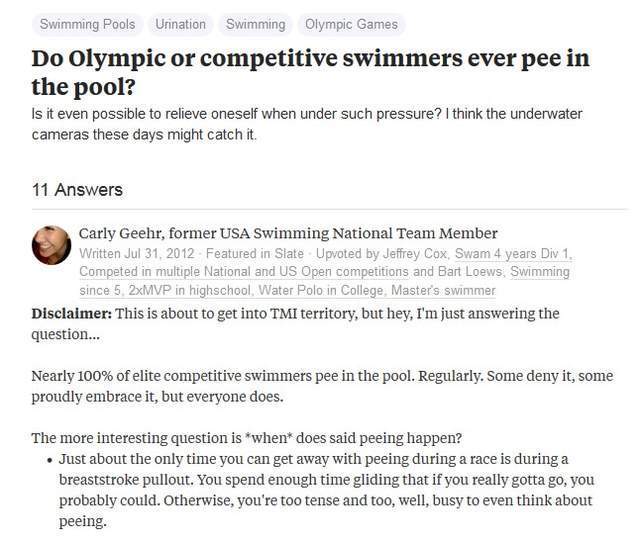This screenshot has width=640, height=541.
Task: Click the question description text
Action: [x=307, y=124]
